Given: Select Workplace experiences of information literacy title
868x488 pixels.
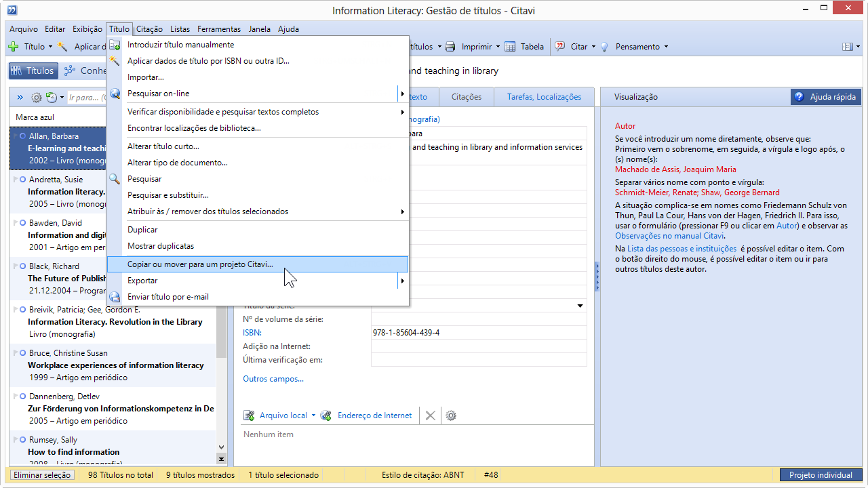Looking at the screenshot, I should point(116,365).
